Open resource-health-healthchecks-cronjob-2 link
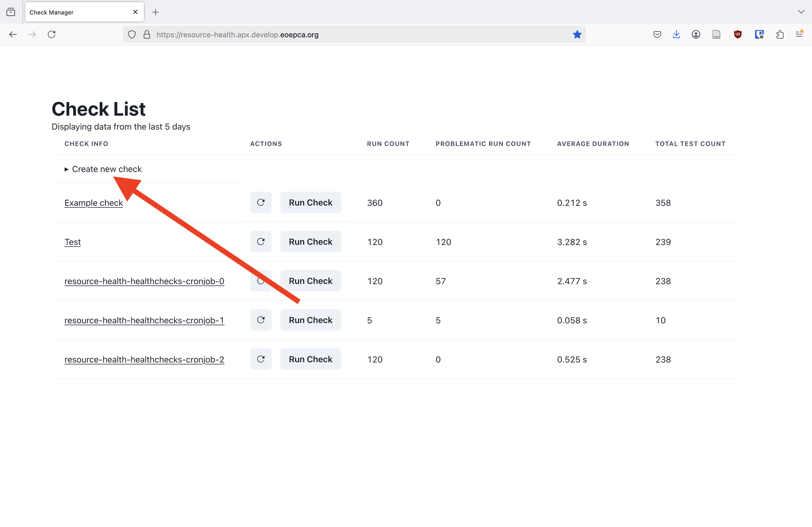The image size is (812, 527). (x=144, y=360)
